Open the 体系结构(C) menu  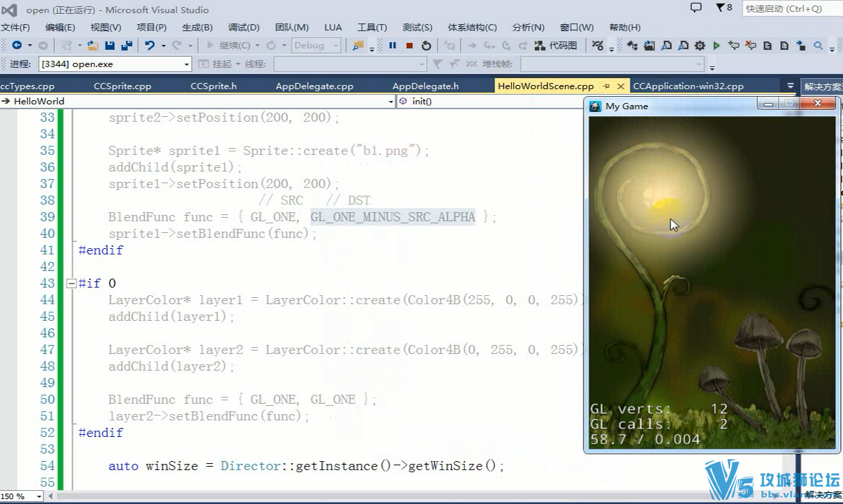(472, 27)
